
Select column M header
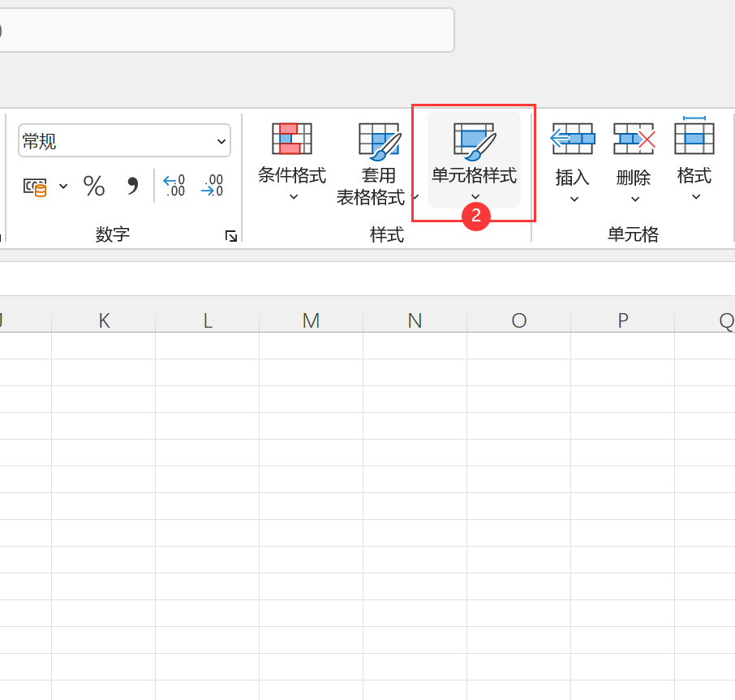tap(312, 320)
